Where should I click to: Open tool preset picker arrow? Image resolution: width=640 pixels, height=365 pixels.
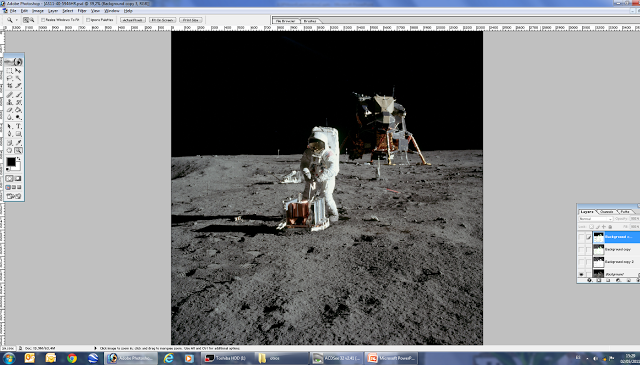16,20
